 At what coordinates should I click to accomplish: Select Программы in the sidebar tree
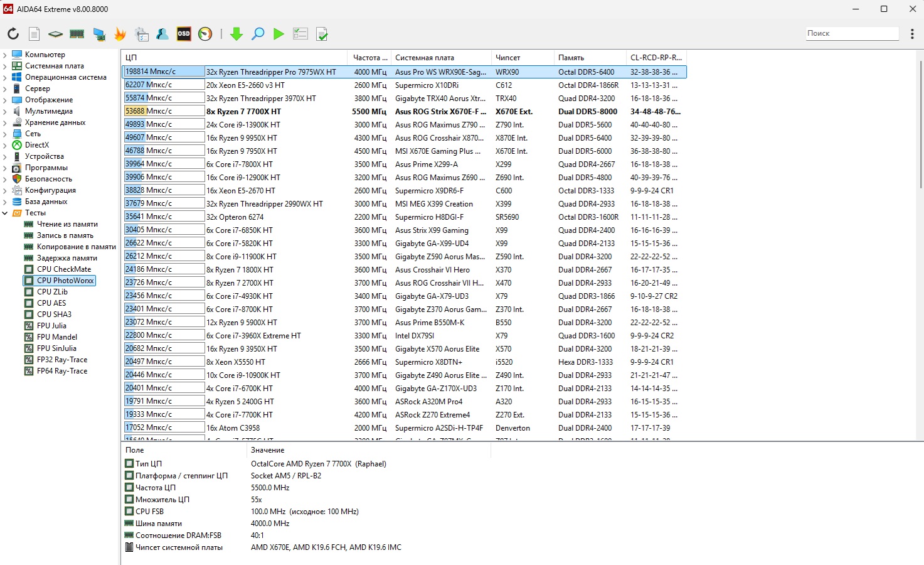(x=46, y=168)
